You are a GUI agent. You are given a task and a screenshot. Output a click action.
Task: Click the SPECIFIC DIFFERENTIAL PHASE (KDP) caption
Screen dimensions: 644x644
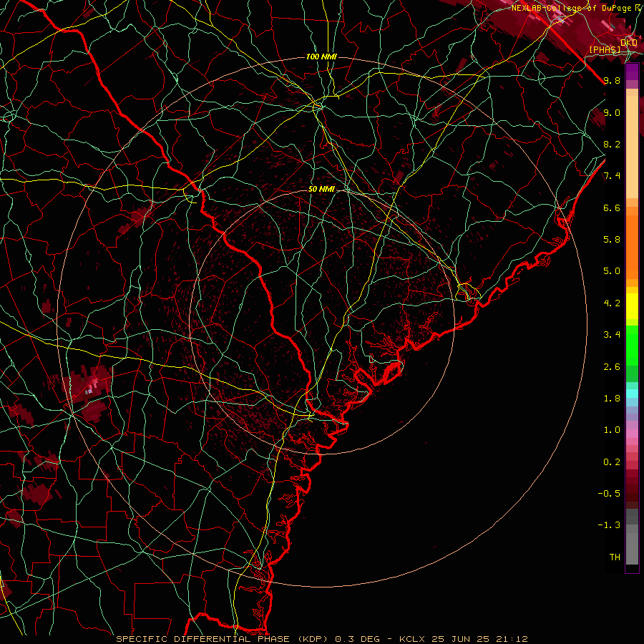click(x=223, y=639)
